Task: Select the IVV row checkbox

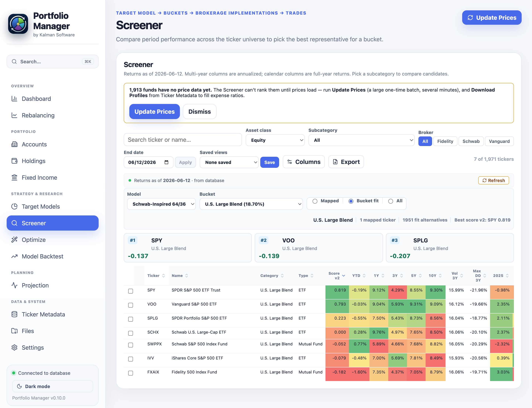Action: point(131,359)
